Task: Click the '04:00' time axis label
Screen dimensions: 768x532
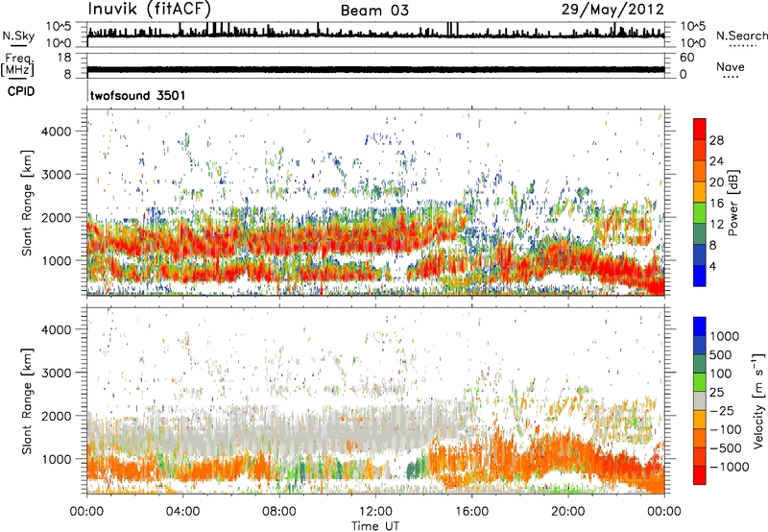Action: coord(182,512)
